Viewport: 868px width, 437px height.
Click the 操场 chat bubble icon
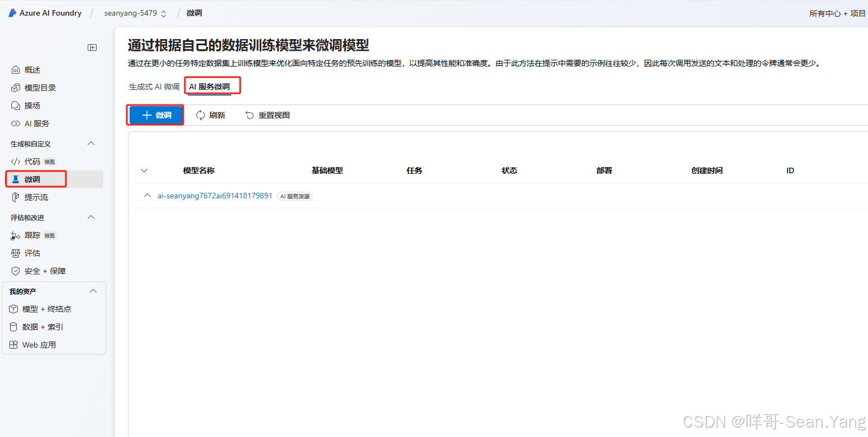[16, 106]
